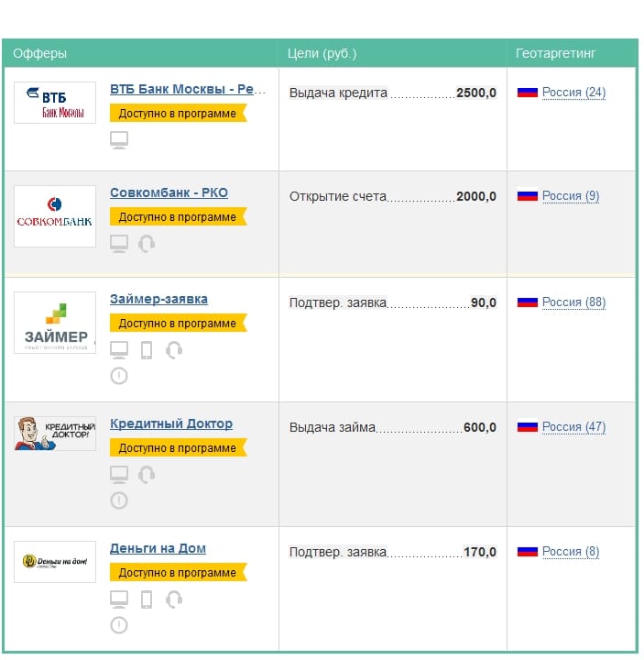Click the mobile phone icon under Деньги на Дом

(x=147, y=599)
